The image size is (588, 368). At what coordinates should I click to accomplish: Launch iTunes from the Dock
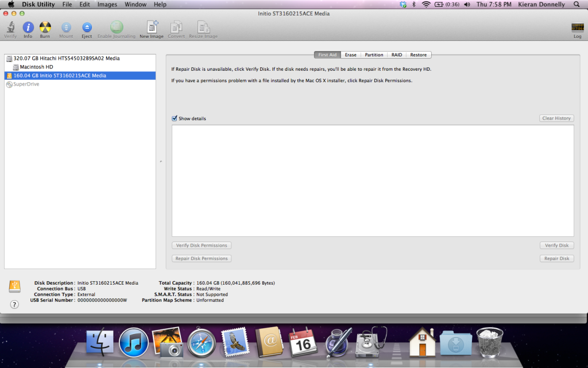click(x=133, y=343)
